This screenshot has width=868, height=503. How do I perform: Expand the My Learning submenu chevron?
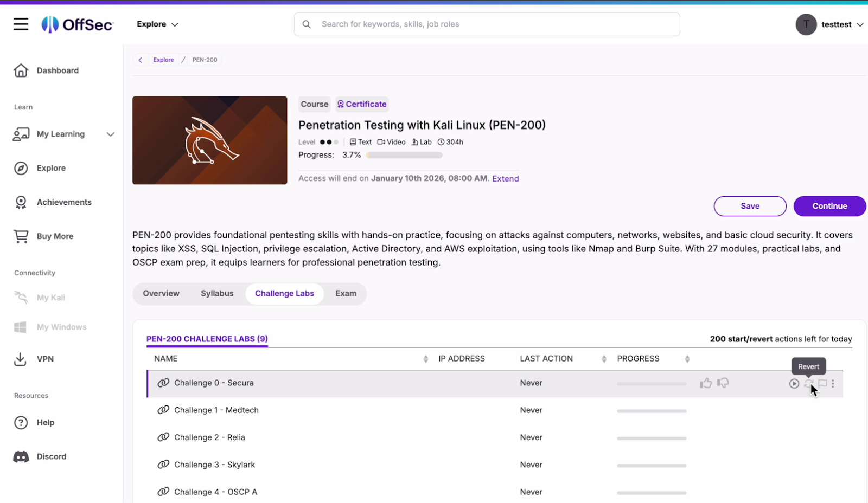pos(111,134)
